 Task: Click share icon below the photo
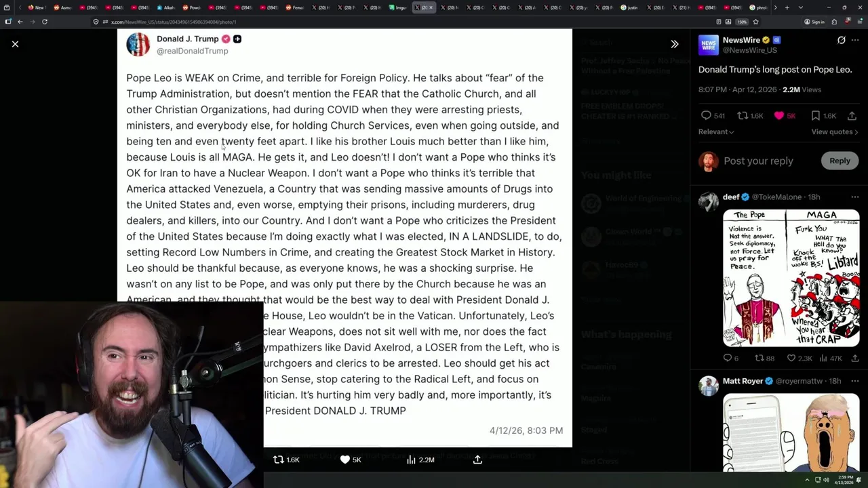[x=477, y=460]
